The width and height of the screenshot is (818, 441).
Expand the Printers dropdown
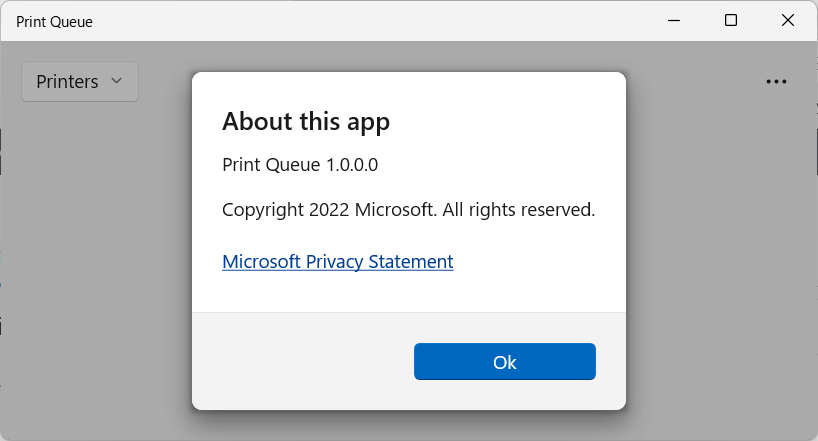pyautogui.click(x=80, y=81)
